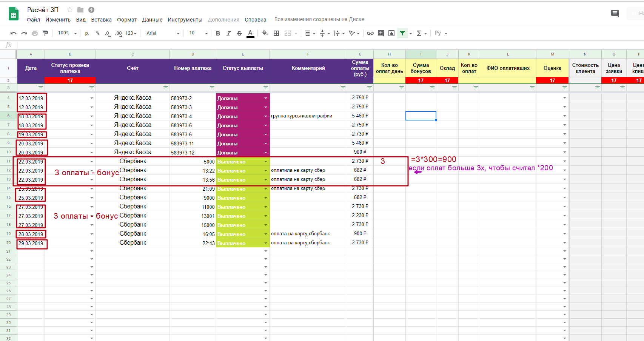Open Изменить menu
Screen dimensions: 644x341
(58, 20)
